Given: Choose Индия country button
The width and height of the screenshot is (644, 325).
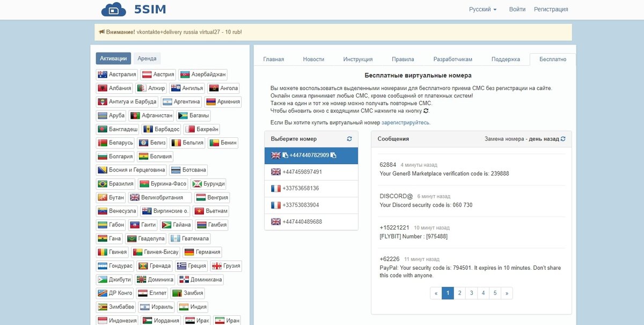Looking at the screenshot, I should point(193,307).
